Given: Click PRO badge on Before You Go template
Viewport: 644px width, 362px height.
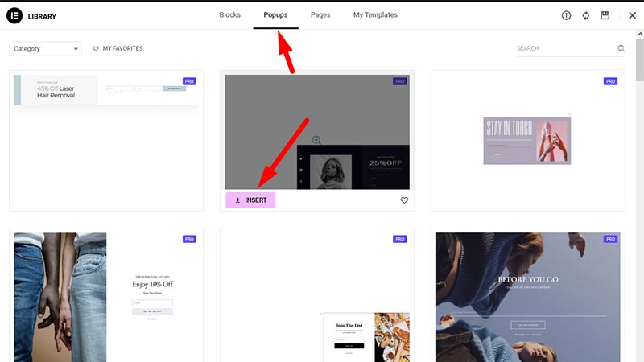Looking at the screenshot, I should click(x=610, y=239).
